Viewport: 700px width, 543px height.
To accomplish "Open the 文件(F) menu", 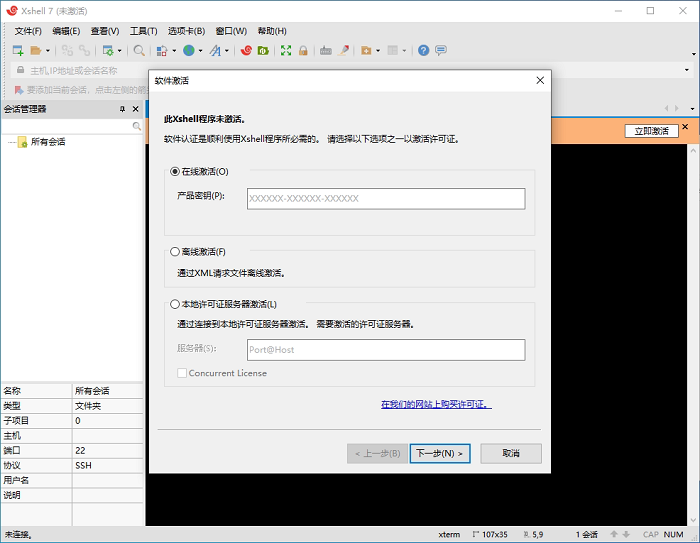I will [x=28, y=31].
